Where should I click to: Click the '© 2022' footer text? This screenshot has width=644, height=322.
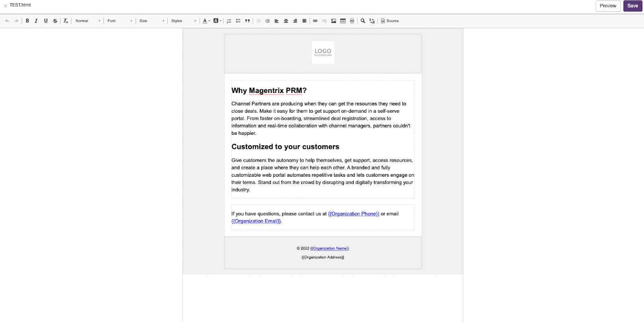coord(303,248)
